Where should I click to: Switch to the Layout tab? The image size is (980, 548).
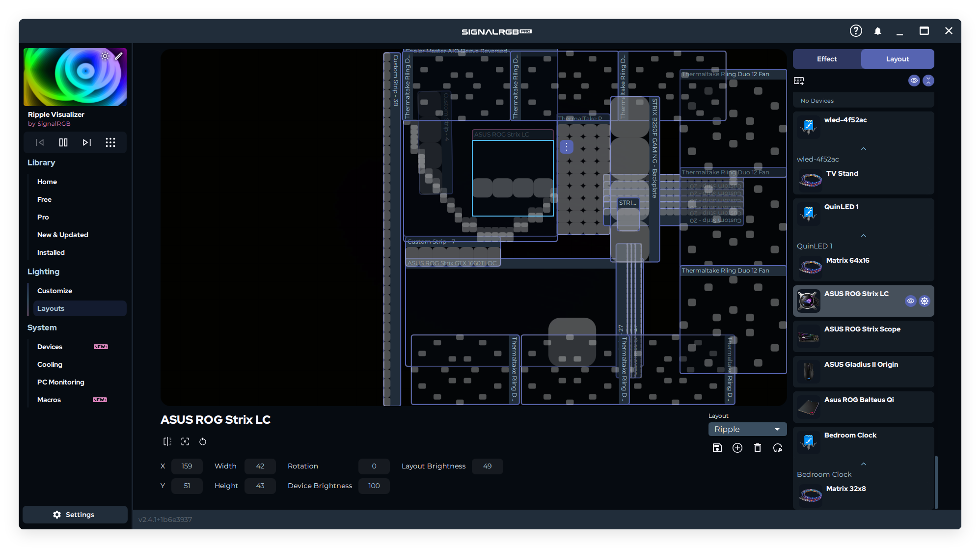tap(898, 59)
